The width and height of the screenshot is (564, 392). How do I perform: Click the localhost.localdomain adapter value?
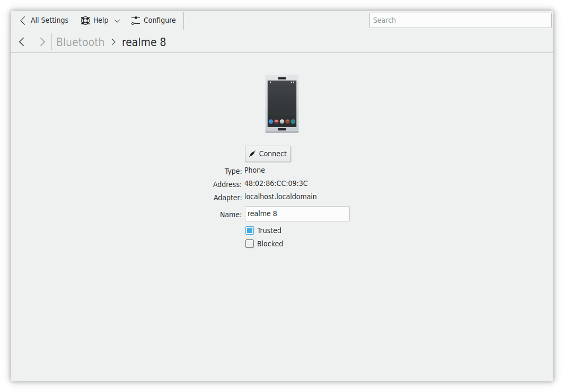(x=280, y=197)
